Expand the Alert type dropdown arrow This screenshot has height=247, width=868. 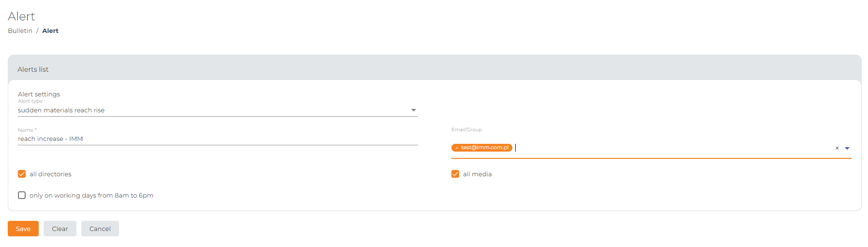(x=414, y=110)
